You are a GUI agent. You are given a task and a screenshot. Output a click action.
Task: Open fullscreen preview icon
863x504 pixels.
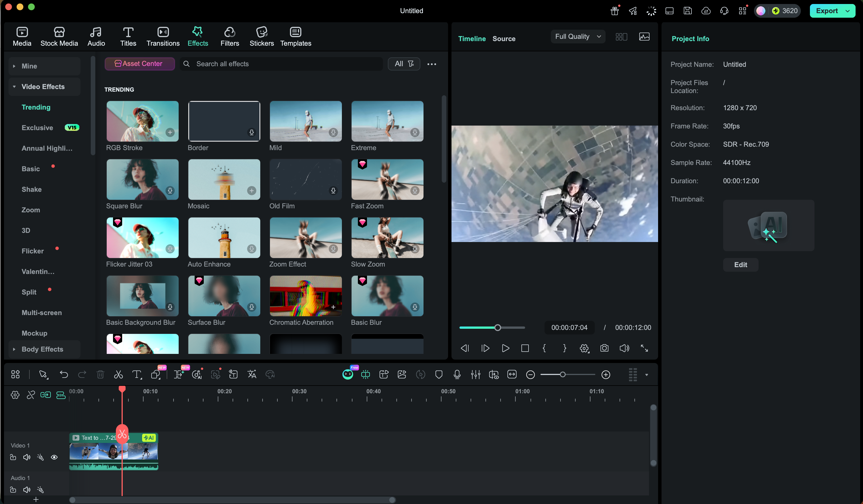click(x=644, y=348)
